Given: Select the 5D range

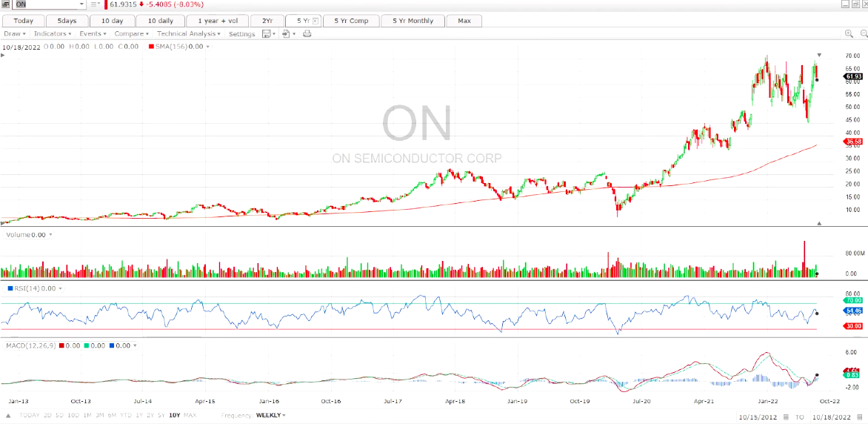Looking at the screenshot, I should click(x=60, y=415).
